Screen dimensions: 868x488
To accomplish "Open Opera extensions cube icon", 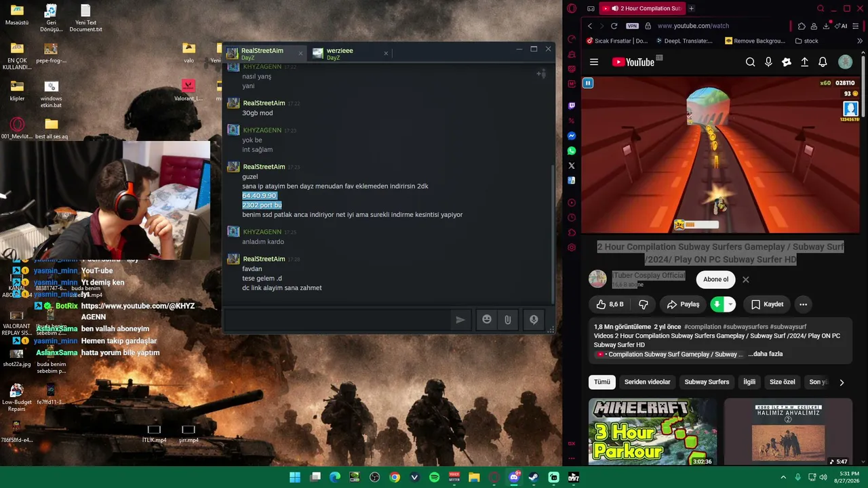I will (802, 26).
